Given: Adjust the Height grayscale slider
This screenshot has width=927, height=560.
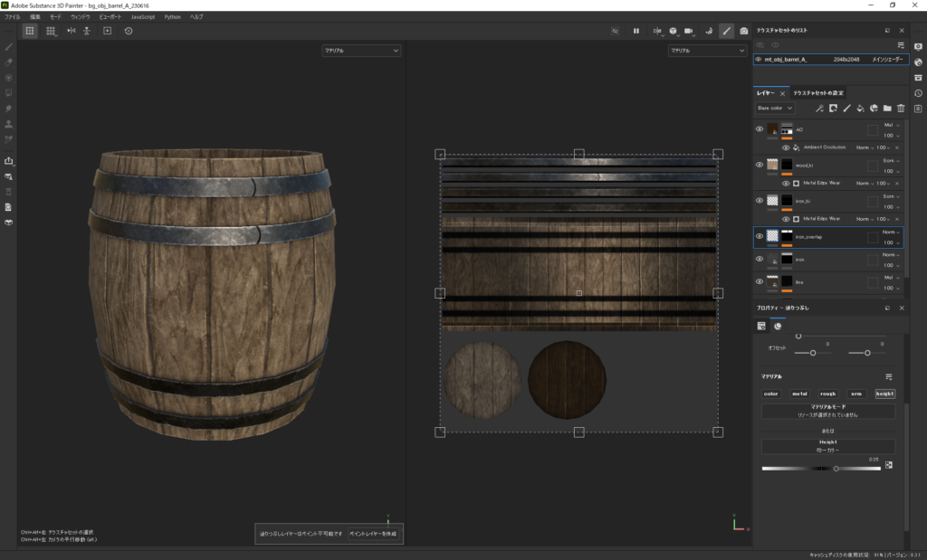Looking at the screenshot, I should (x=836, y=469).
